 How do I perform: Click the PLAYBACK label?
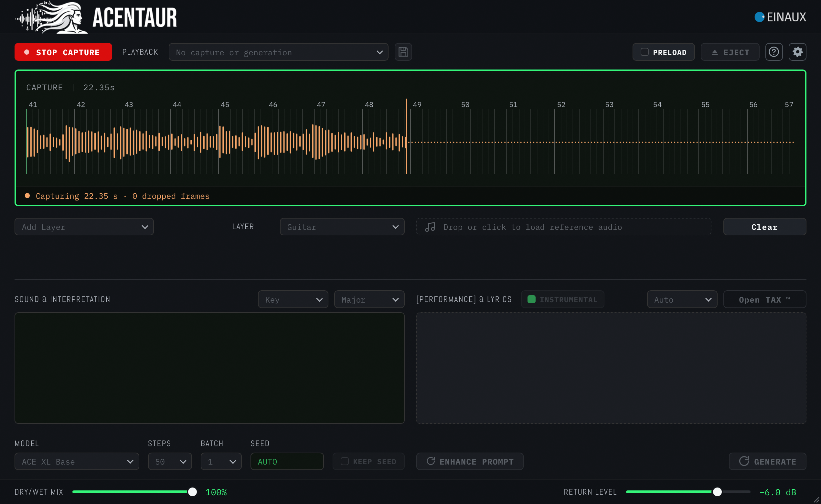(x=140, y=52)
